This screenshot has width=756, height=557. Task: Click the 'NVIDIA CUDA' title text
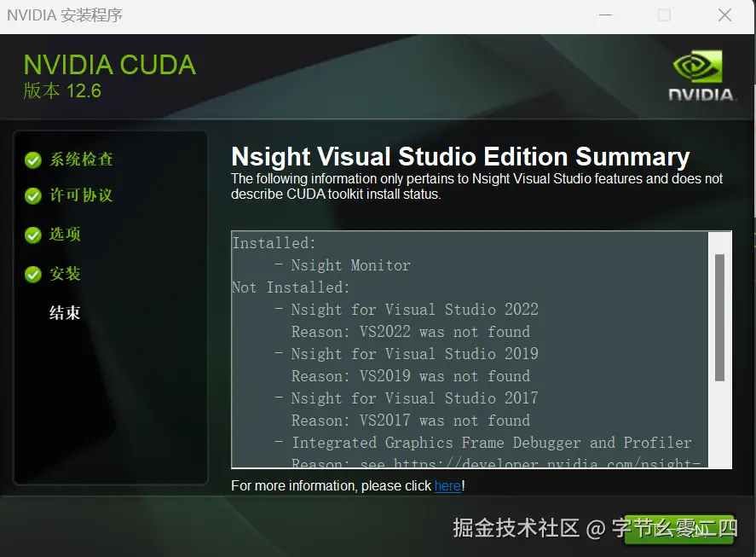(110, 65)
